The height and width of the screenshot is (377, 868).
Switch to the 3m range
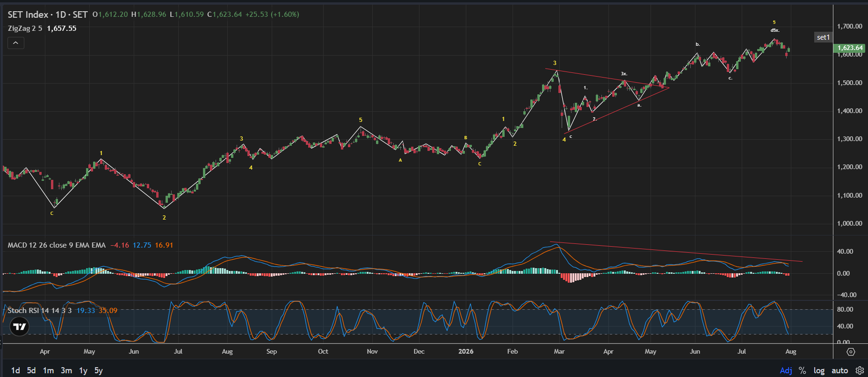point(66,370)
